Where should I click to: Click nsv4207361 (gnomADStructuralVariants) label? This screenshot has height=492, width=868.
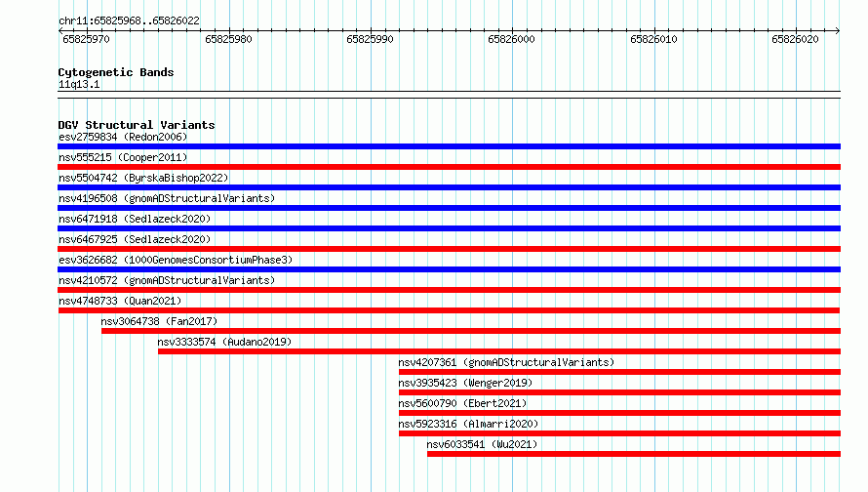pyautogui.click(x=506, y=362)
